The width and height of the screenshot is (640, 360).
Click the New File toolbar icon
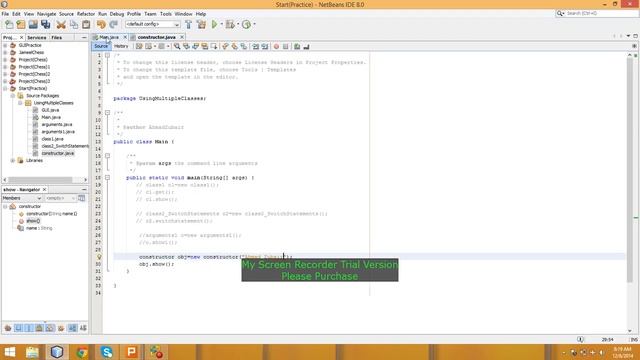(9, 24)
